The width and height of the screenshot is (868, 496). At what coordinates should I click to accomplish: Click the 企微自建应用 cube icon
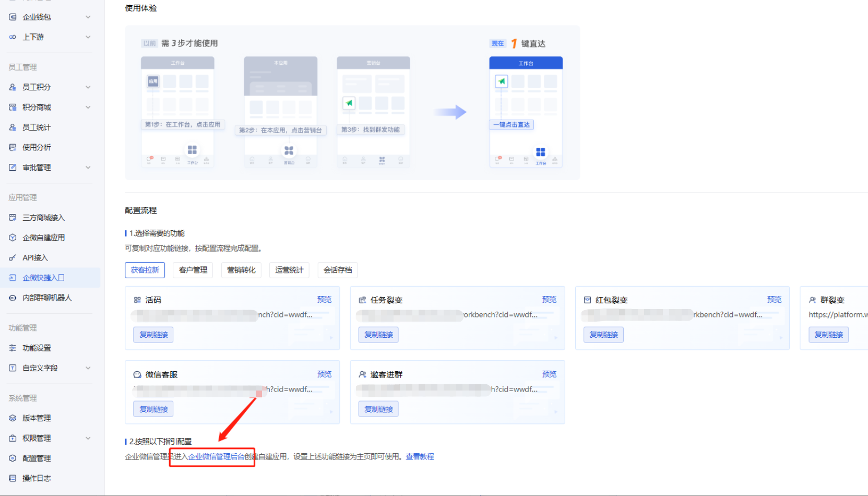pos(13,238)
